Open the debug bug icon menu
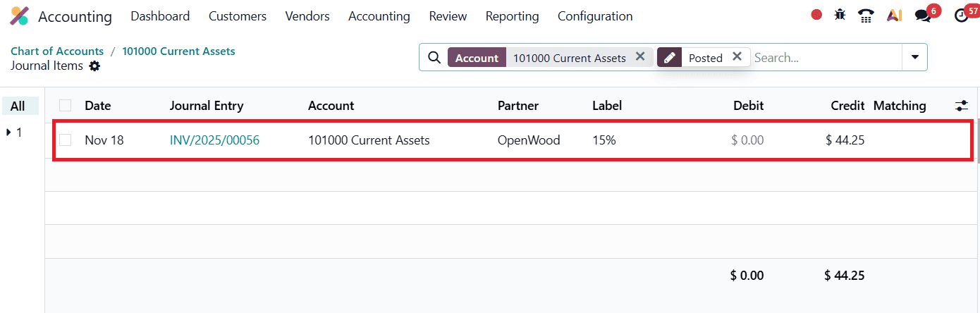The height and width of the screenshot is (313, 980). pyautogui.click(x=840, y=15)
